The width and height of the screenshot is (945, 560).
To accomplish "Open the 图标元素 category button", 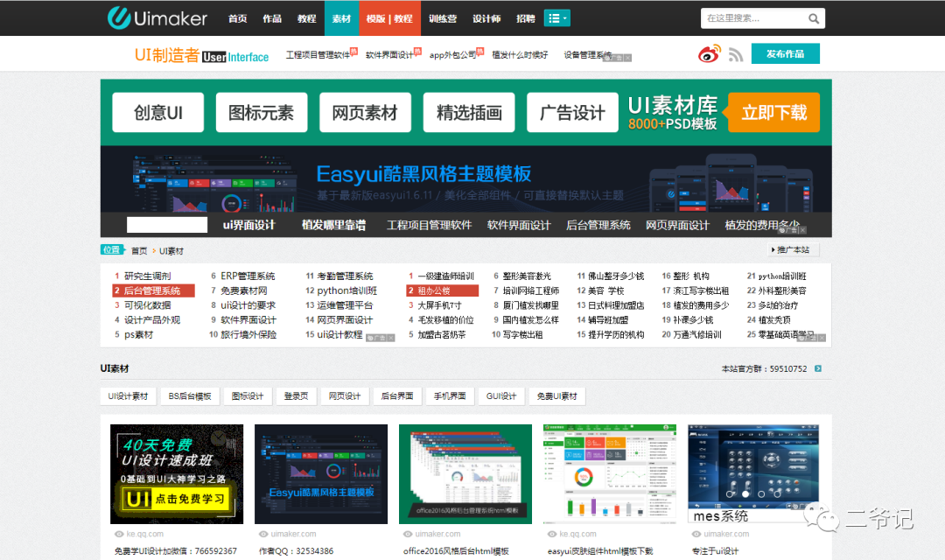I will (x=262, y=113).
